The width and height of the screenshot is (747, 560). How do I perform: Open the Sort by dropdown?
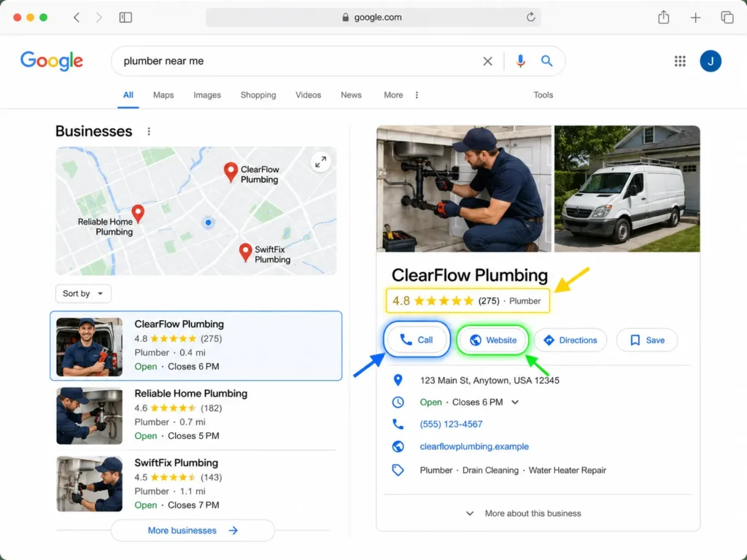click(x=83, y=293)
